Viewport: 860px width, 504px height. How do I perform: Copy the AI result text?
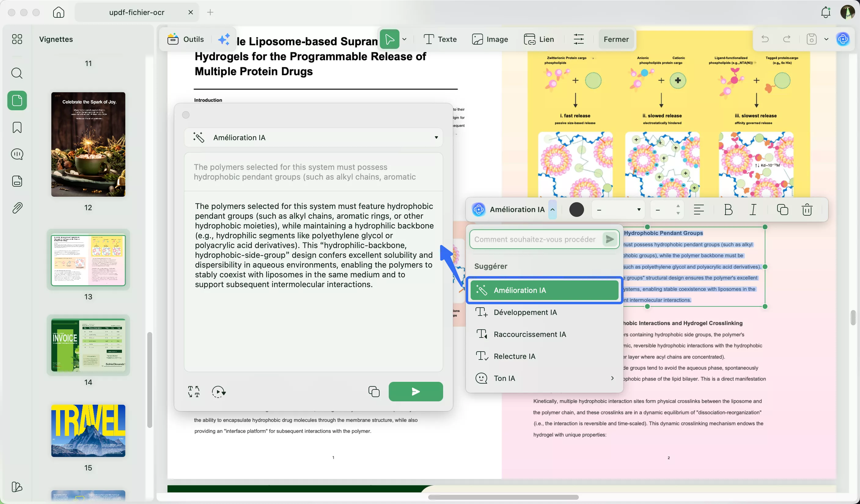pos(374,392)
